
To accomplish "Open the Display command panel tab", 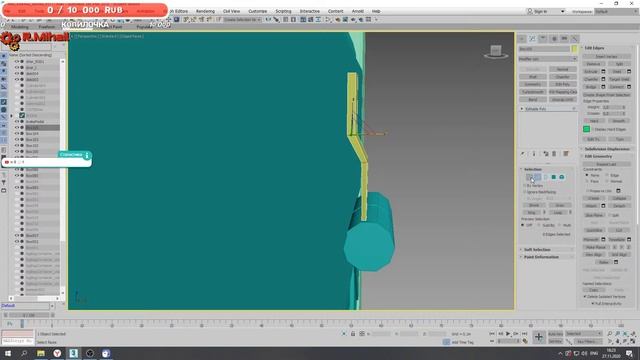I will click(564, 39).
